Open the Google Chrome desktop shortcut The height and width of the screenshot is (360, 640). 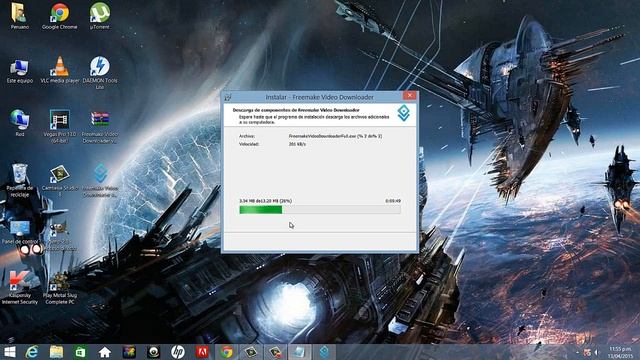pyautogui.click(x=60, y=16)
